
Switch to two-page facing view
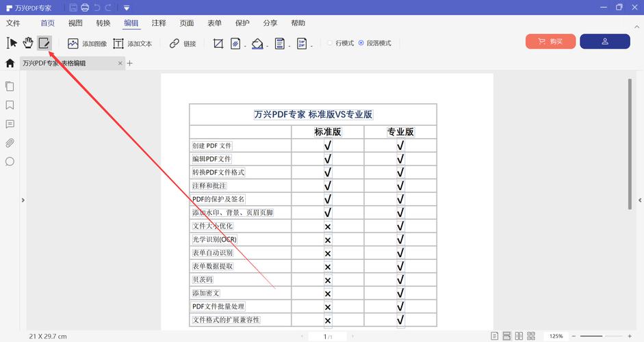click(x=519, y=336)
